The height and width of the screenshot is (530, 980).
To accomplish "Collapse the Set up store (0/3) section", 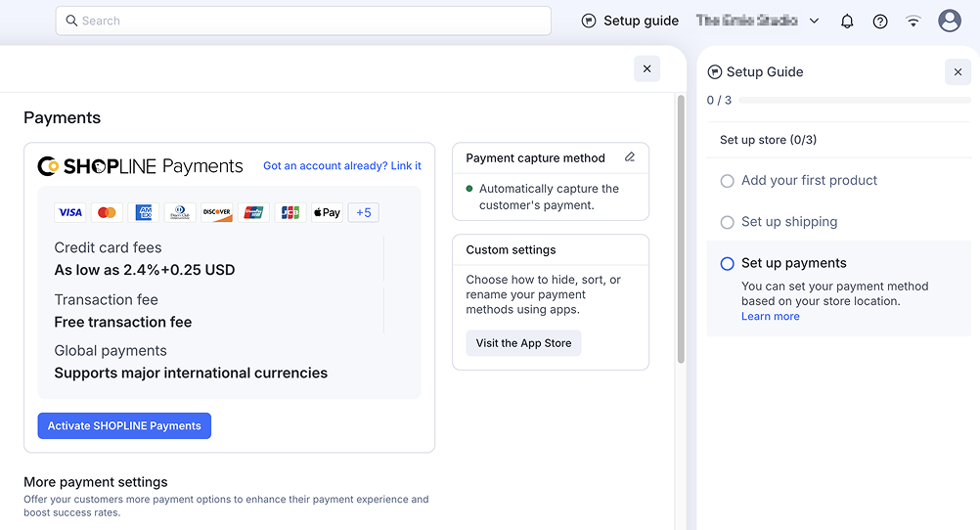I will (x=769, y=140).
